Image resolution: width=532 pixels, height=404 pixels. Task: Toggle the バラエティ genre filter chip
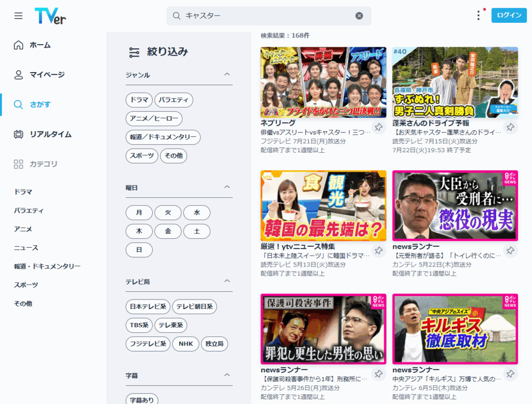[174, 100]
